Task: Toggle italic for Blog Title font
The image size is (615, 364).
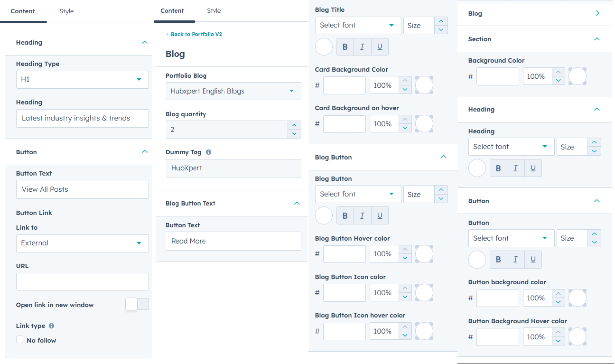Action: tap(363, 47)
